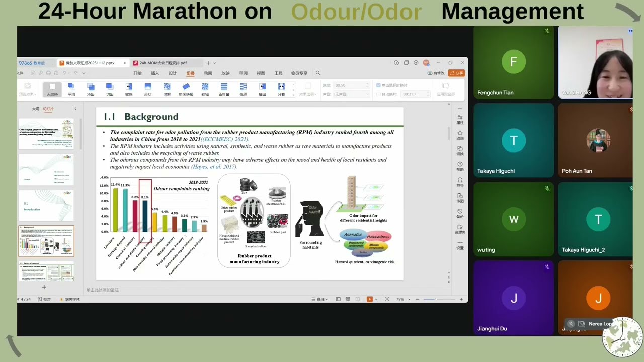This screenshot has width=644, height=362.
Task: Apply the 抽出 pull transition
Action: tap(262, 89)
